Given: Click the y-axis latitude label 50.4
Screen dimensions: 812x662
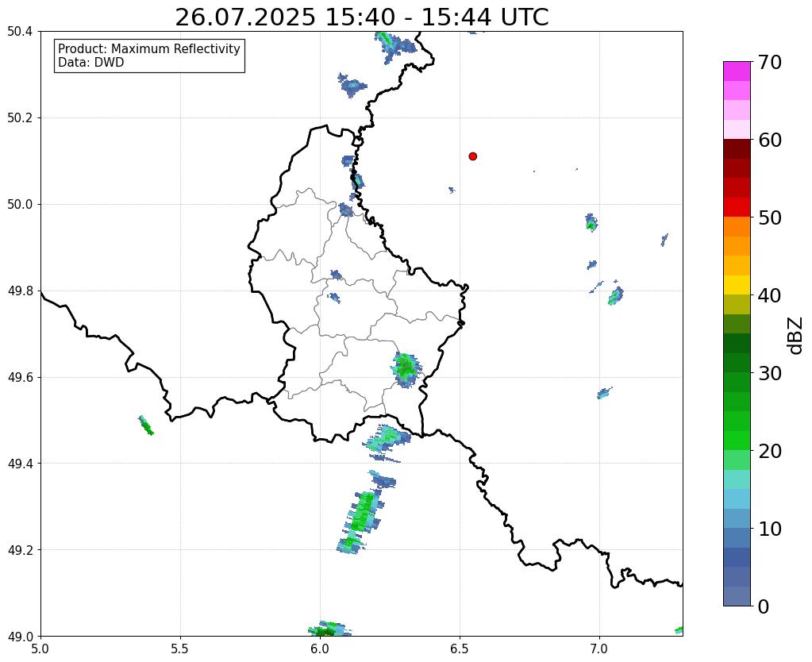Looking at the screenshot, I should coord(20,32).
